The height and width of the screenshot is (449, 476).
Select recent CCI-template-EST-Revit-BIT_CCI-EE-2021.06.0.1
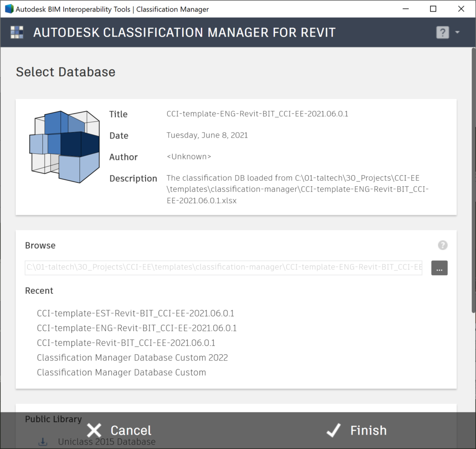click(x=135, y=313)
